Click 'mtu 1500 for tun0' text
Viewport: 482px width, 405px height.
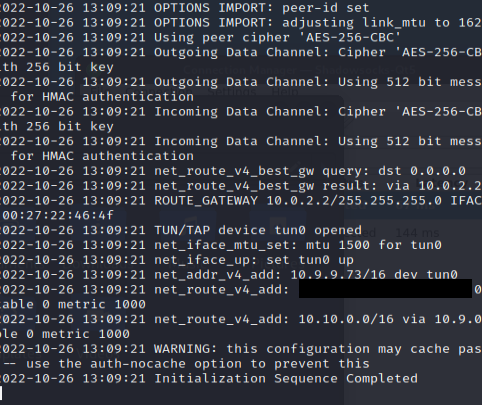point(374,245)
